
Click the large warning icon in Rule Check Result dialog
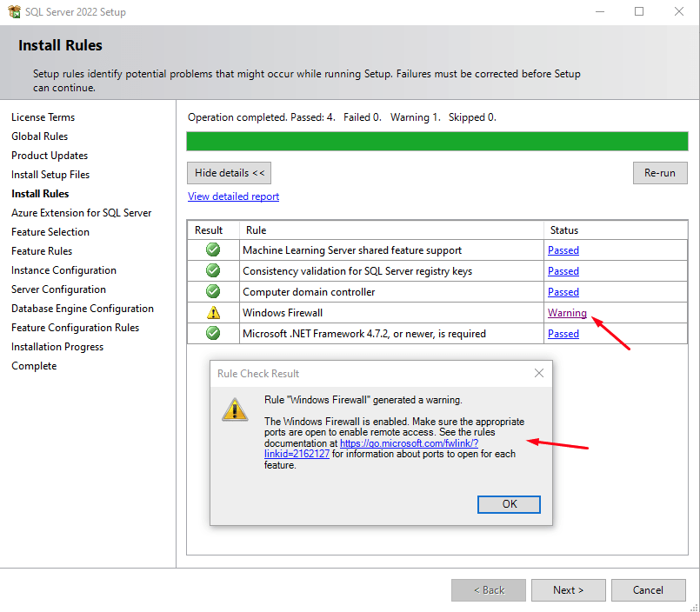click(235, 409)
